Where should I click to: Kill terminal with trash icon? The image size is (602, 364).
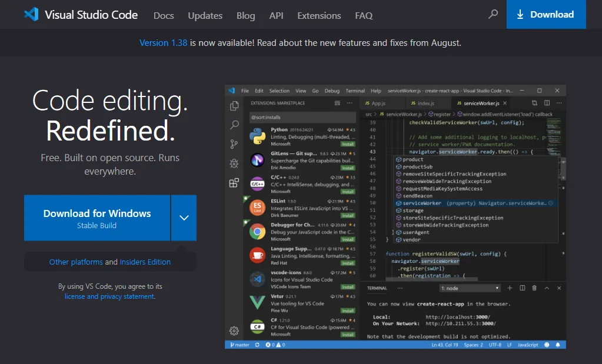534,288
